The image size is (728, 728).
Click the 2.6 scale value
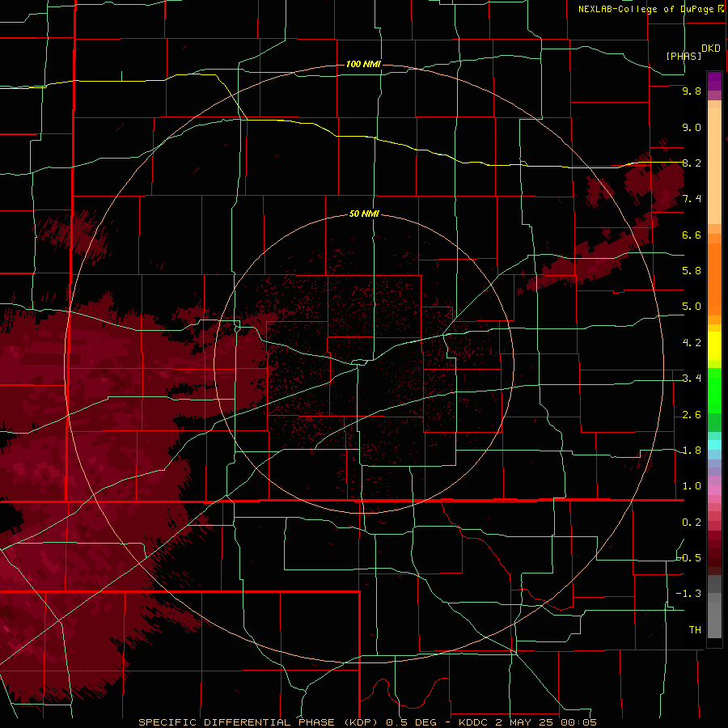(692, 415)
